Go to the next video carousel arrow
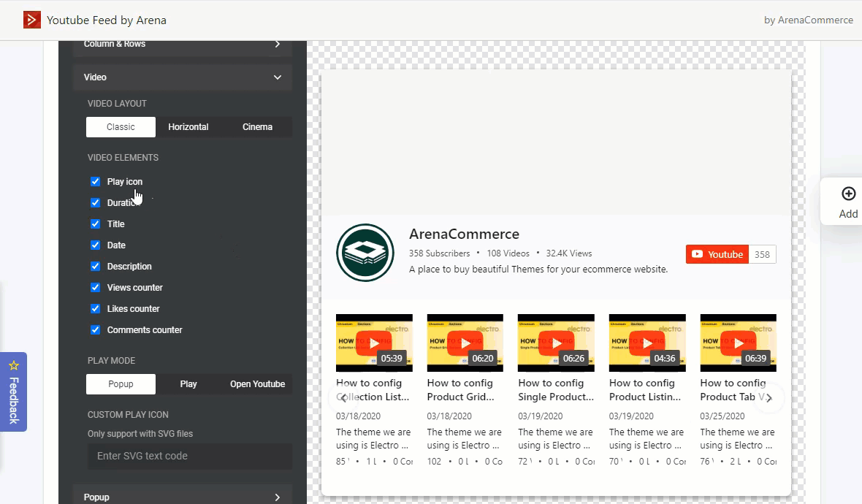This screenshot has width=862, height=504. point(768,397)
